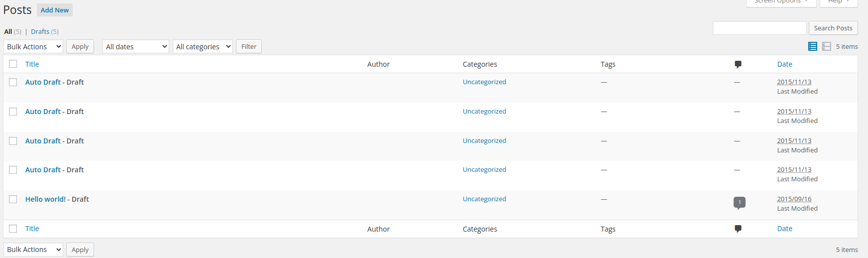Switch to excerpt view icon
Screen dimensions: 868x258
coord(827,46)
